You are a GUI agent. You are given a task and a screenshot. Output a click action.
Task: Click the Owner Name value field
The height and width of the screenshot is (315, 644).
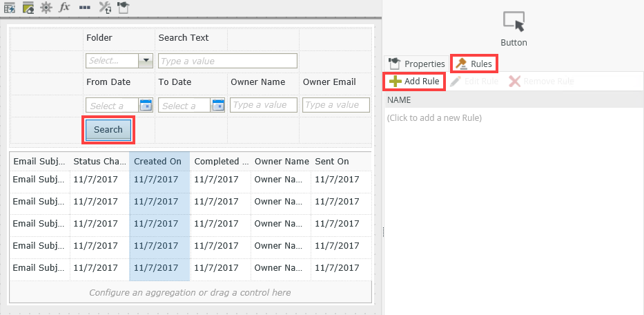point(264,105)
